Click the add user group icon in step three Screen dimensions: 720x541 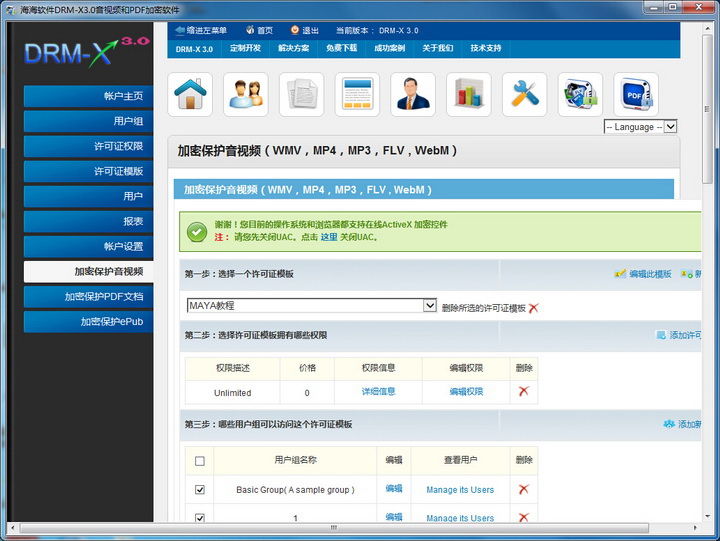[x=669, y=423]
